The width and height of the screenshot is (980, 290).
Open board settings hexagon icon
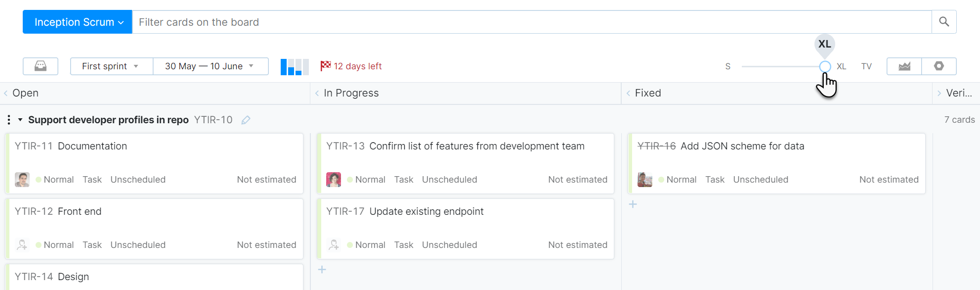(939, 66)
